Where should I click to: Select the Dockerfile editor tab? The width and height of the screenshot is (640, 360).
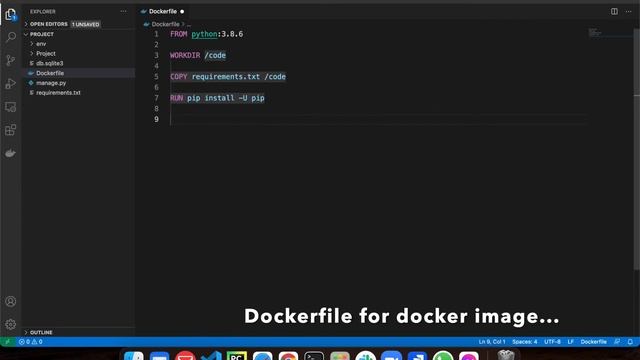click(162, 11)
